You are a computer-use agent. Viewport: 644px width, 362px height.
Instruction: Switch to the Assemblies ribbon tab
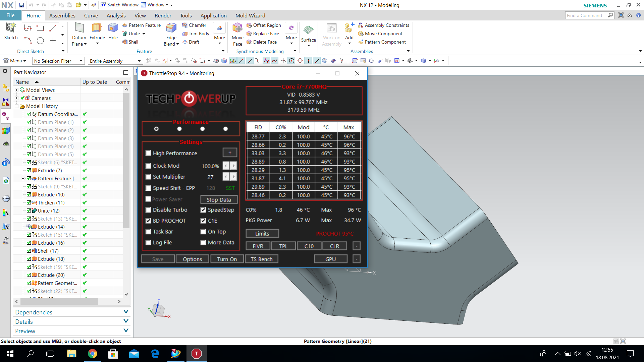click(x=62, y=15)
